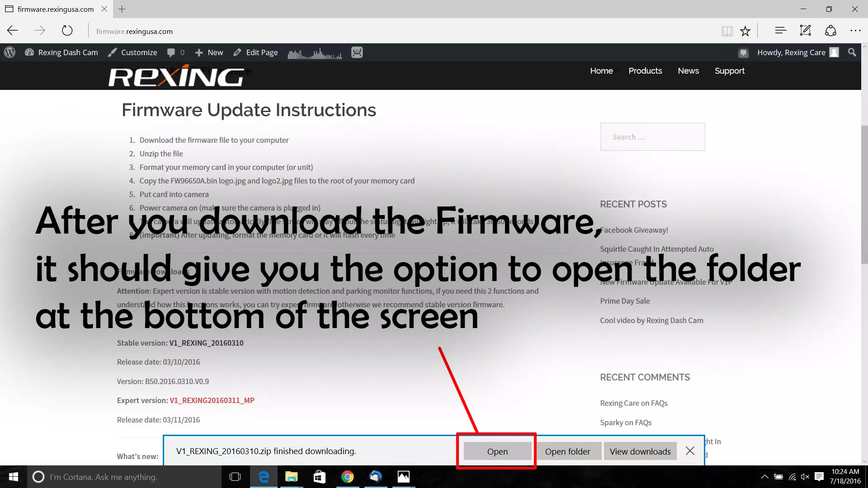Show hidden system tray icons

pyautogui.click(x=764, y=477)
